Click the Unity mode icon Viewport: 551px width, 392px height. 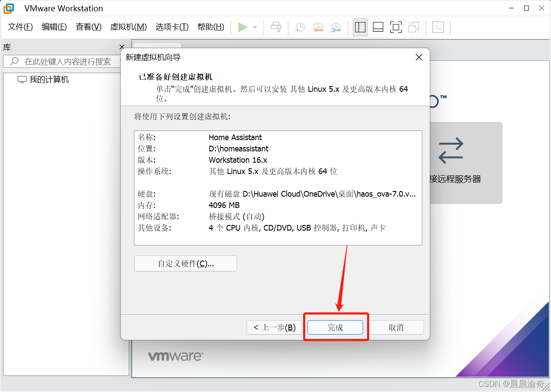pyautogui.click(x=414, y=27)
